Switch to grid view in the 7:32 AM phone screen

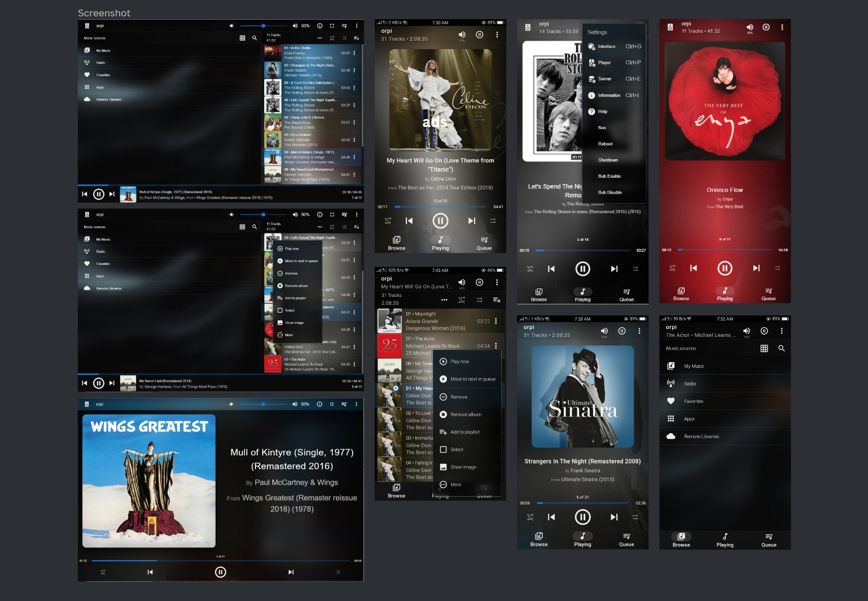pyautogui.click(x=764, y=348)
